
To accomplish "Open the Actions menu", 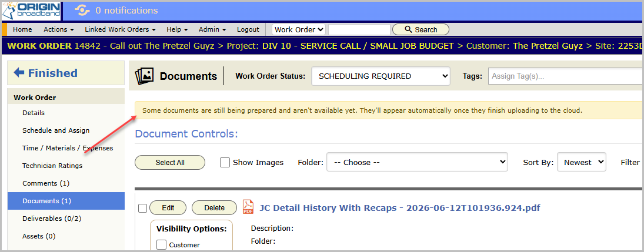I will tap(59, 29).
